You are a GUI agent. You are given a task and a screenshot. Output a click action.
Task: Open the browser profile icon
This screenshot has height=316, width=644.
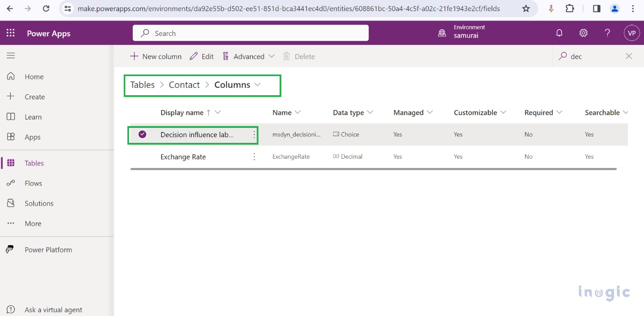[x=615, y=8]
